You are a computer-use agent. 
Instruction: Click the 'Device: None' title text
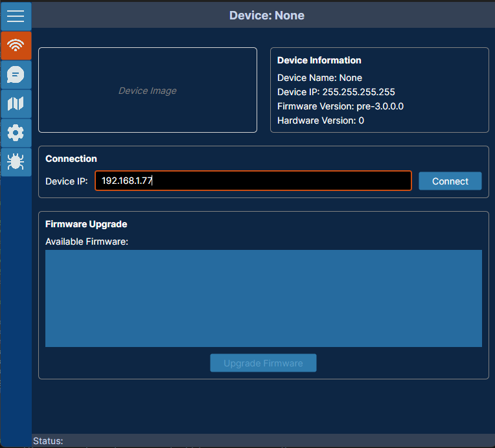click(267, 16)
